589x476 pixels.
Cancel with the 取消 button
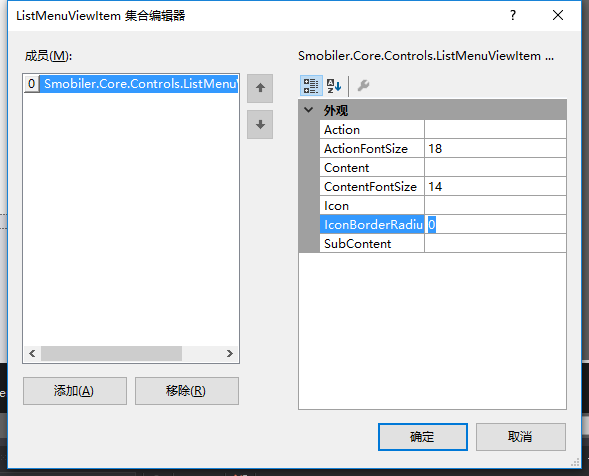(x=521, y=437)
